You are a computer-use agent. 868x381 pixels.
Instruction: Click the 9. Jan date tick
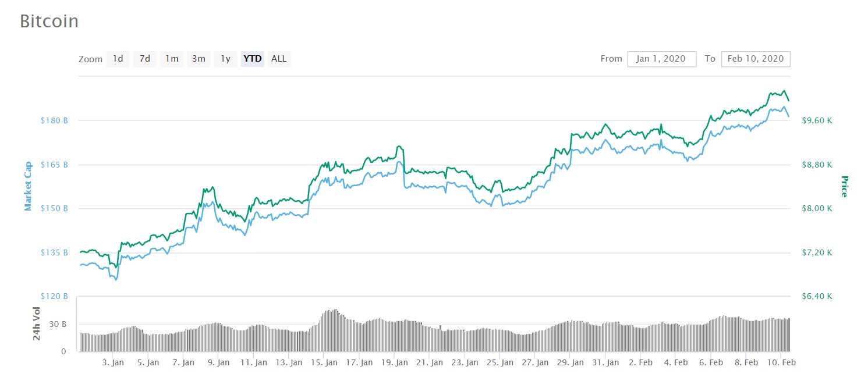coord(218,362)
